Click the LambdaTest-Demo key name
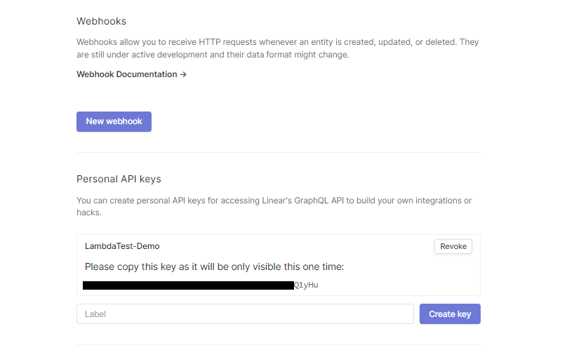The height and width of the screenshot is (364, 588). tap(122, 246)
